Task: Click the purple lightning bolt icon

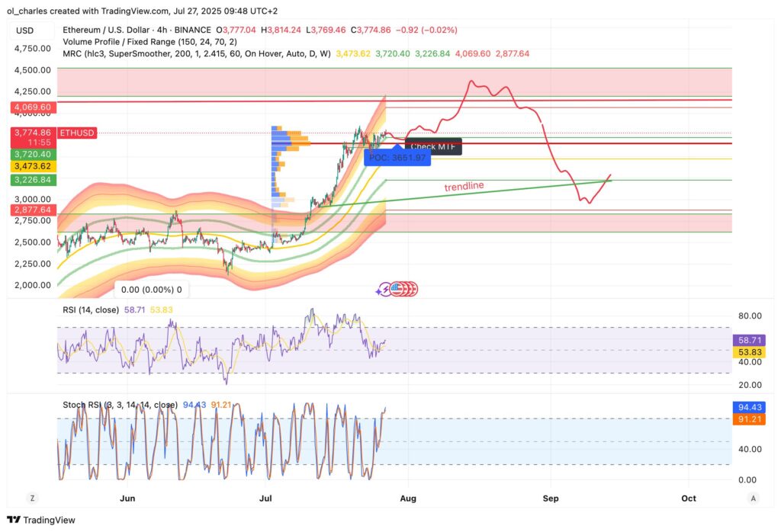Action: [x=385, y=288]
